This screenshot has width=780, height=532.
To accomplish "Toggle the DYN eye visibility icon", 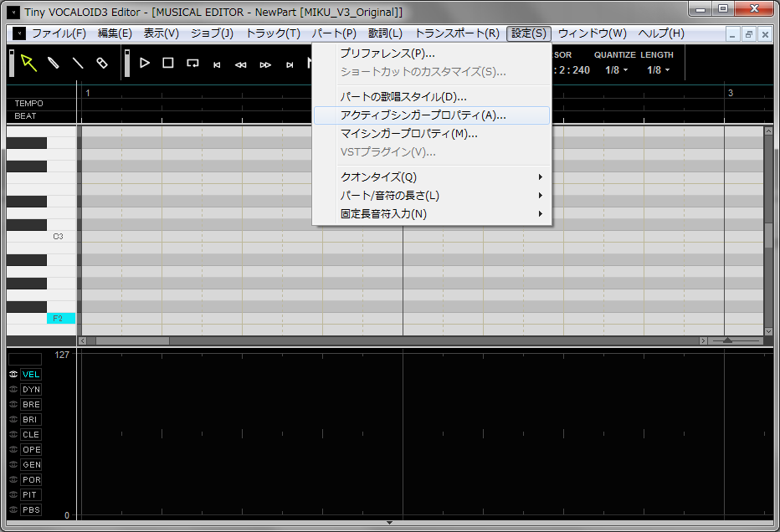I will (13, 389).
